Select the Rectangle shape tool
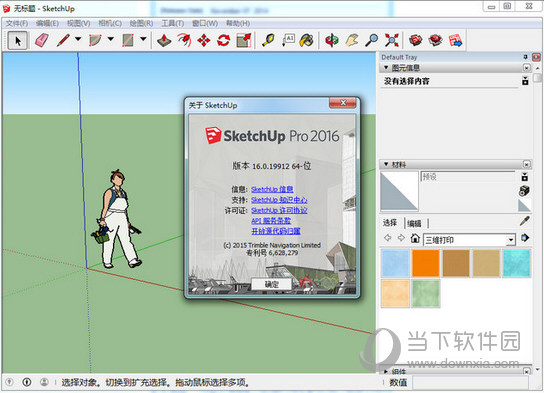 128,41
